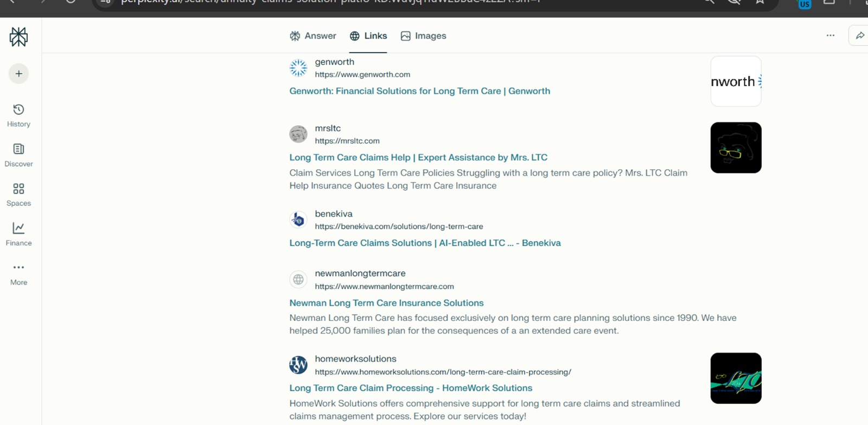Image resolution: width=868 pixels, height=425 pixels.
Task: Open Newman Long Term Care Insurance Solutions
Action: (x=386, y=303)
